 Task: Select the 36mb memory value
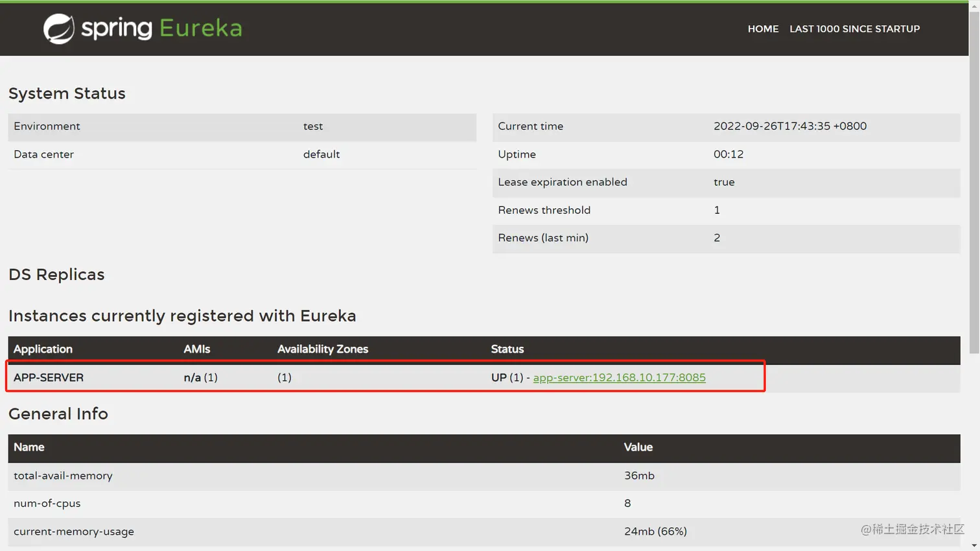tap(639, 476)
